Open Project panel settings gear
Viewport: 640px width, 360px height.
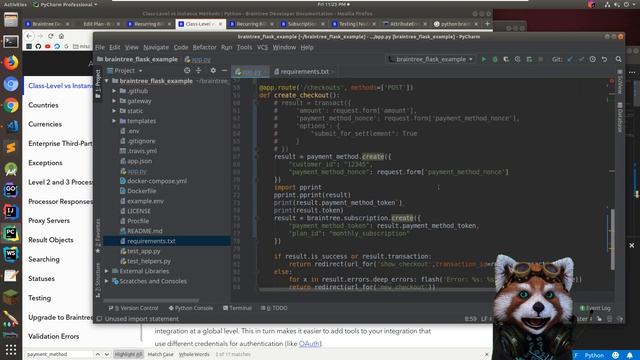tap(213, 71)
